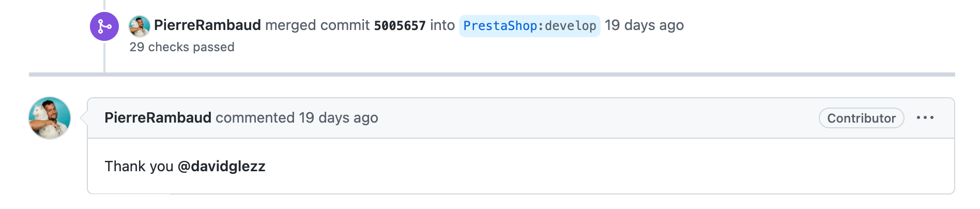
Task: Click the word commented in comment header
Action: coord(255,117)
